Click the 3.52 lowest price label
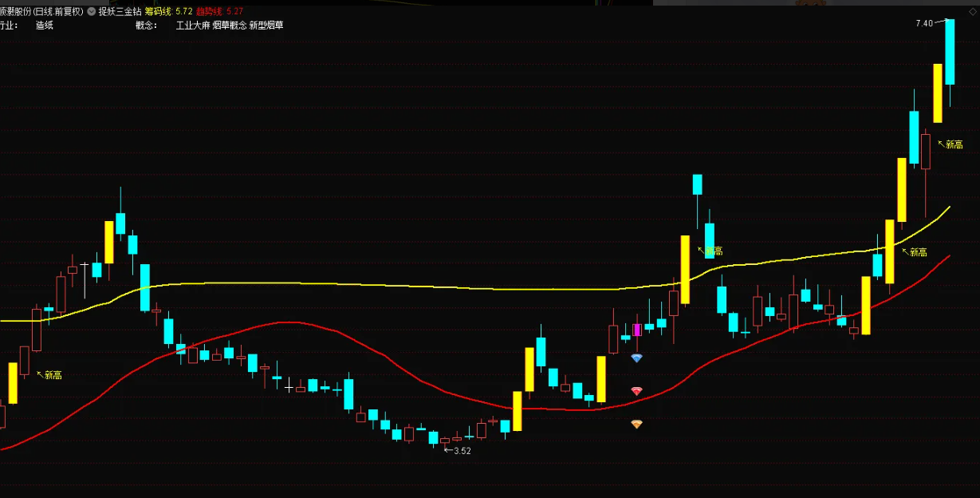The height and width of the screenshot is (498, 980). [462, 451]
